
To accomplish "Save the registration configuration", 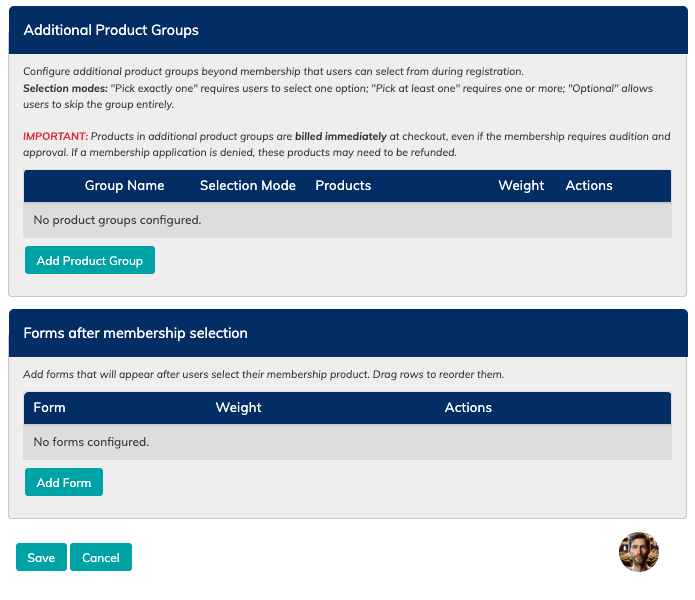I will pyautogui.click(x=41, y=557).
